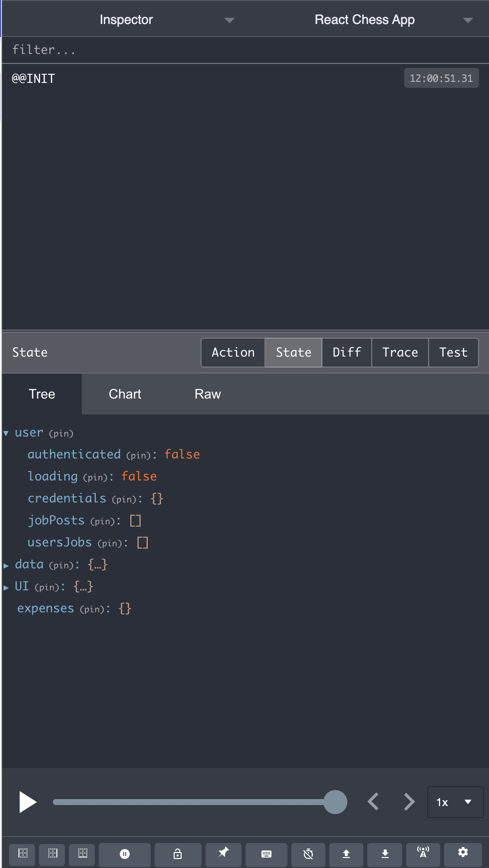Open the 1x playback speed dropdown
The height and width of the screenshot is (868, 489).
click(455, 802)
